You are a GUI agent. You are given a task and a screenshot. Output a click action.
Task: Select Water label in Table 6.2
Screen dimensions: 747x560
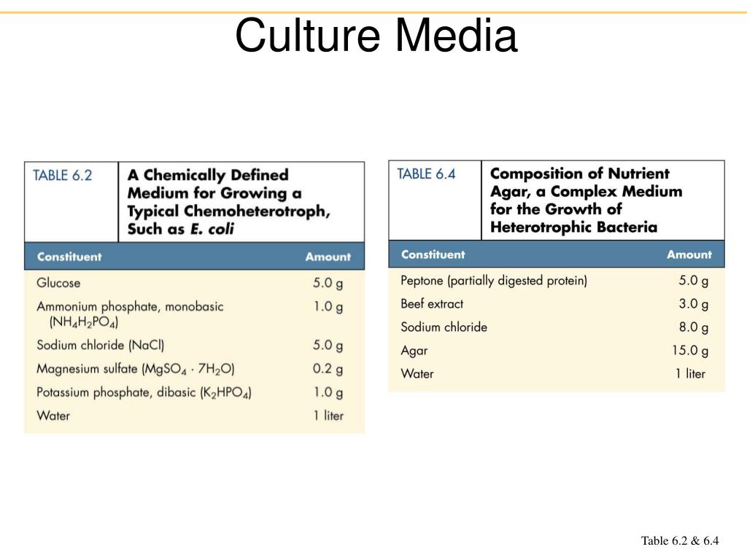tap(53, 416)
